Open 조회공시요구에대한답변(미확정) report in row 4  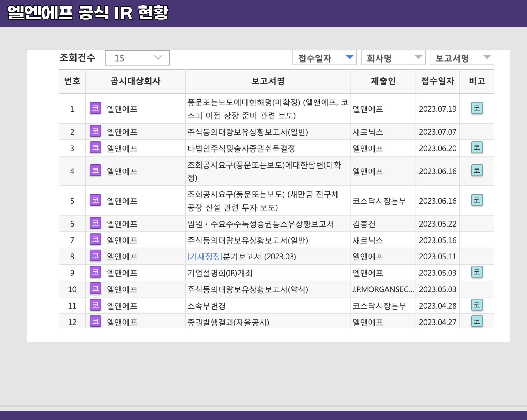click(x=264, y=171)
